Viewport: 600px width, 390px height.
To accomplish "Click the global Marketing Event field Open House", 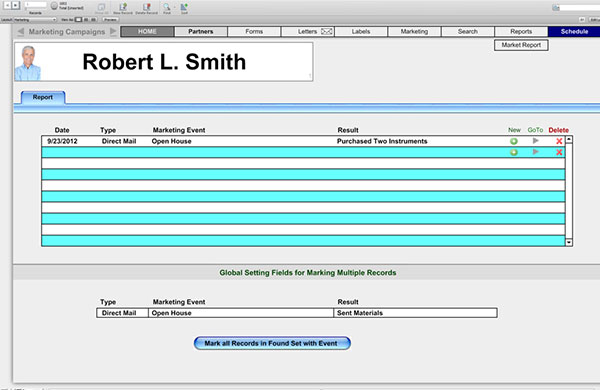I will 241,313.
